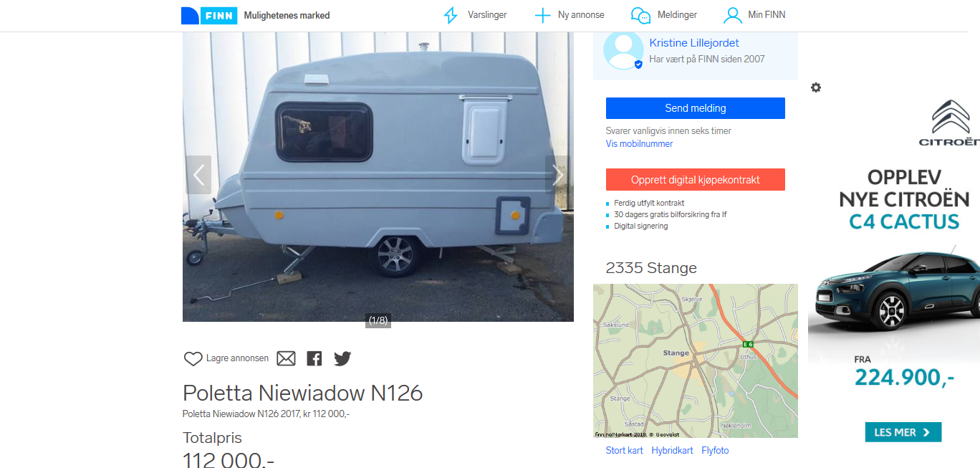
Task: Show the next caravan photo
Action: (558, 174)
